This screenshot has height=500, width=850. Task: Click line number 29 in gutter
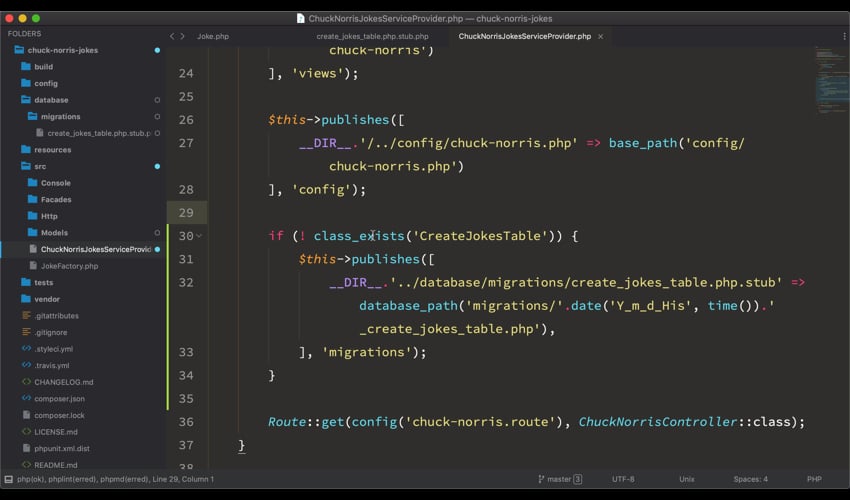coord(186,213)
